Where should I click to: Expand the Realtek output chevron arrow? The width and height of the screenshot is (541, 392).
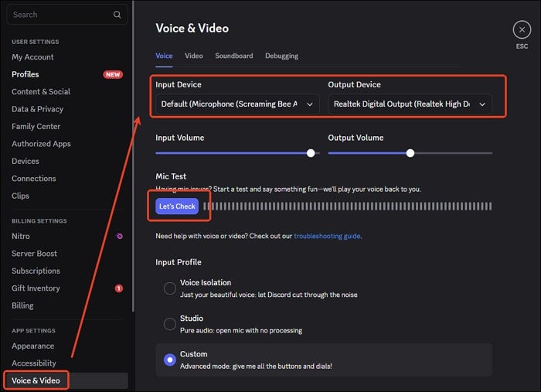tap(482, 104)
